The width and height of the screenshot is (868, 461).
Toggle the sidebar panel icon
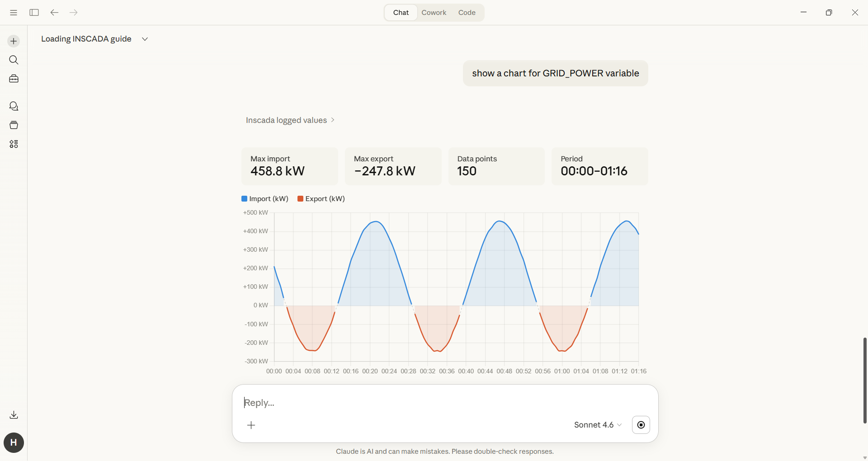(x=34, y=13)
